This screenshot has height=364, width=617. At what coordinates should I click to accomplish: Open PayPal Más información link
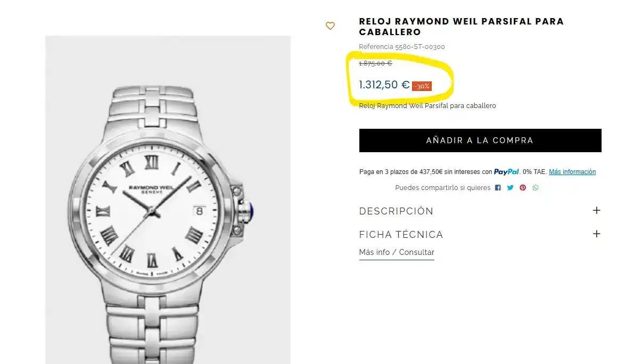click(x=572, y=172)
